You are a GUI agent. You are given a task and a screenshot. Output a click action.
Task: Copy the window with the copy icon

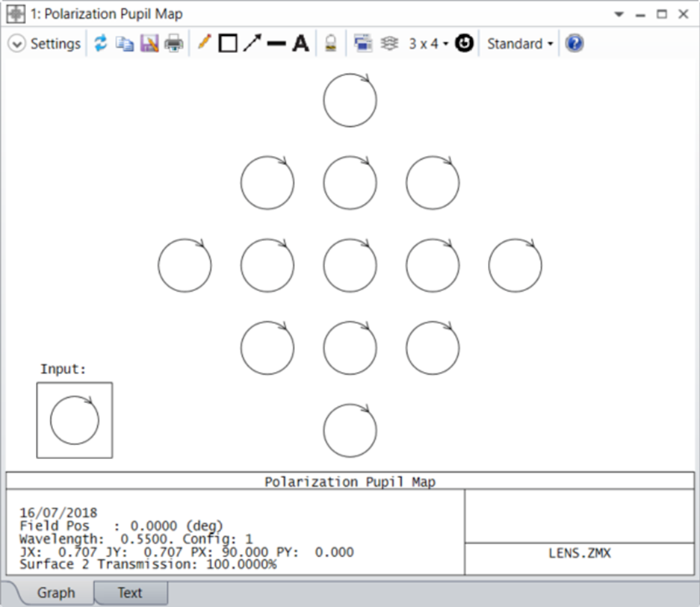125,44
